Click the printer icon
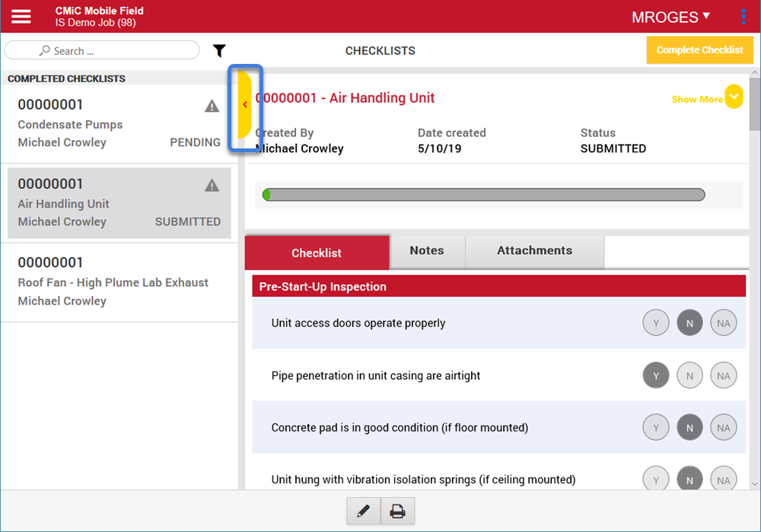This screenshot has height=532, width=761. click(397, 511)
